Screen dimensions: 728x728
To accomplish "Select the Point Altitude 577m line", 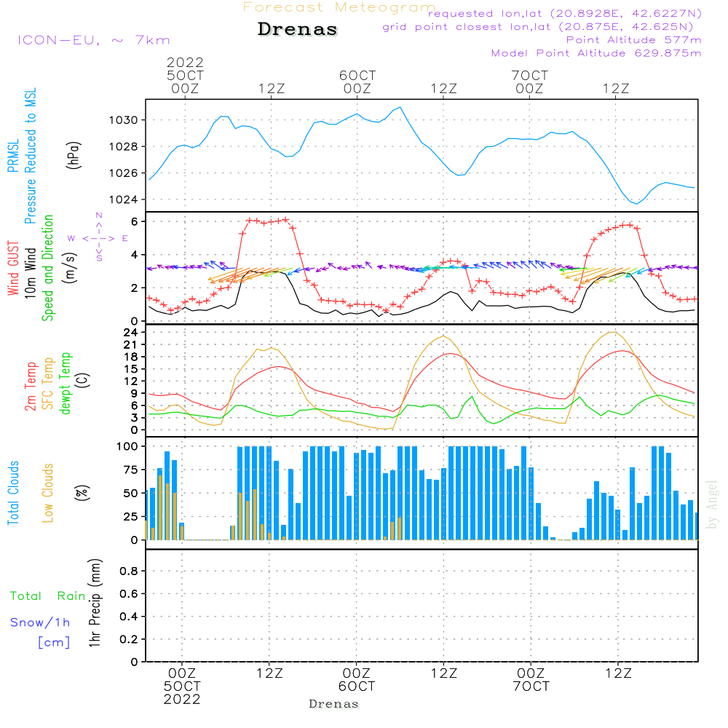I will 633,40.
